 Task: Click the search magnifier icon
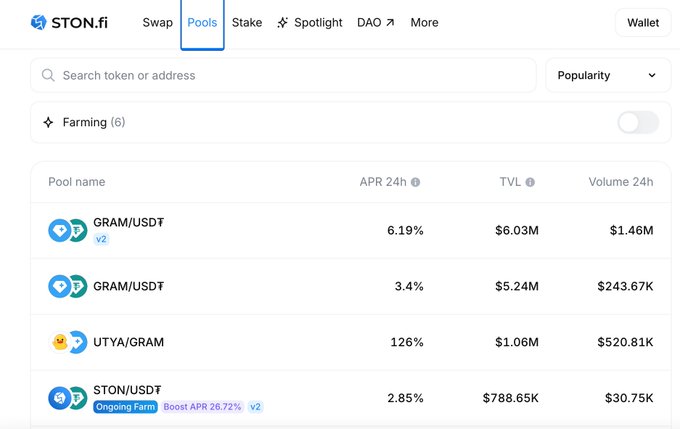pyautogui.click(x=48, y=75)
